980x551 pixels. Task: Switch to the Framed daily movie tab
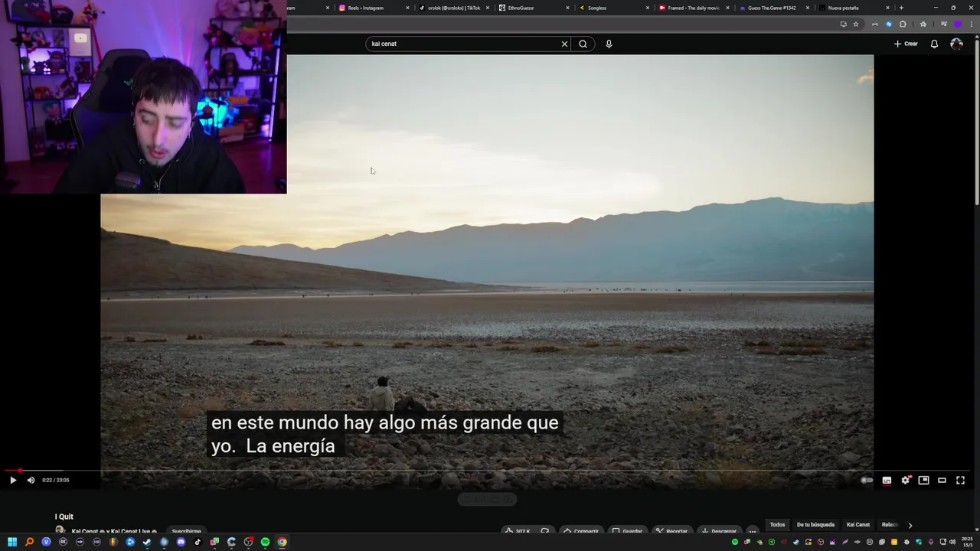[693, 8]
